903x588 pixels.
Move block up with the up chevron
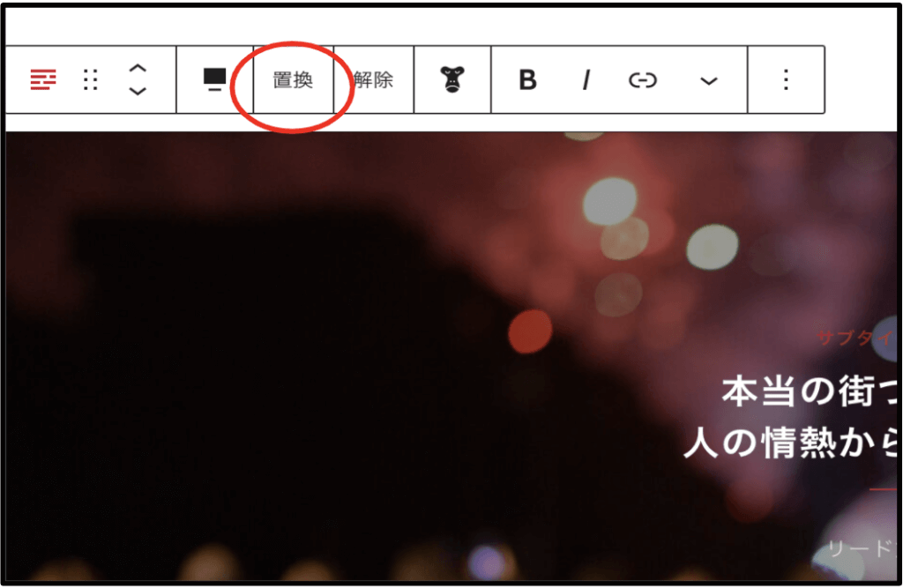tap(138, 69)
